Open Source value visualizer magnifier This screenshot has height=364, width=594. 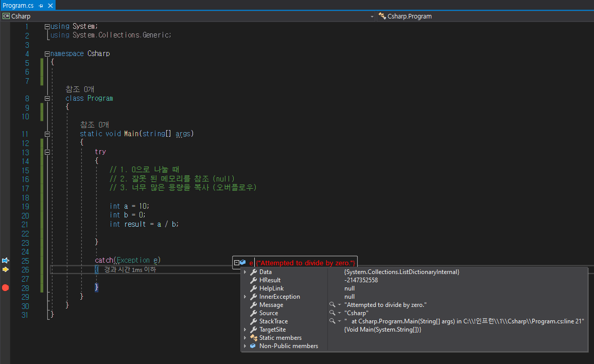tap(332, 313)
